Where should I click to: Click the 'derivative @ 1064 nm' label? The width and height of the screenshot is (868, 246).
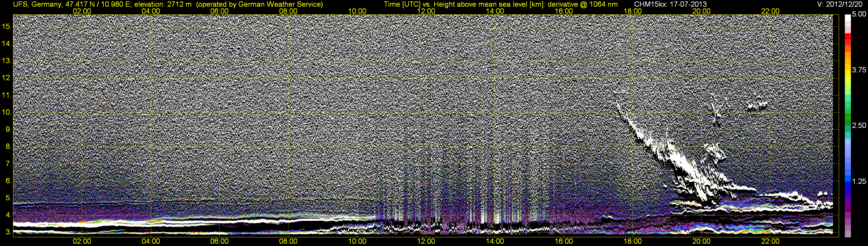pyautogui.click(x=583, y=4)
